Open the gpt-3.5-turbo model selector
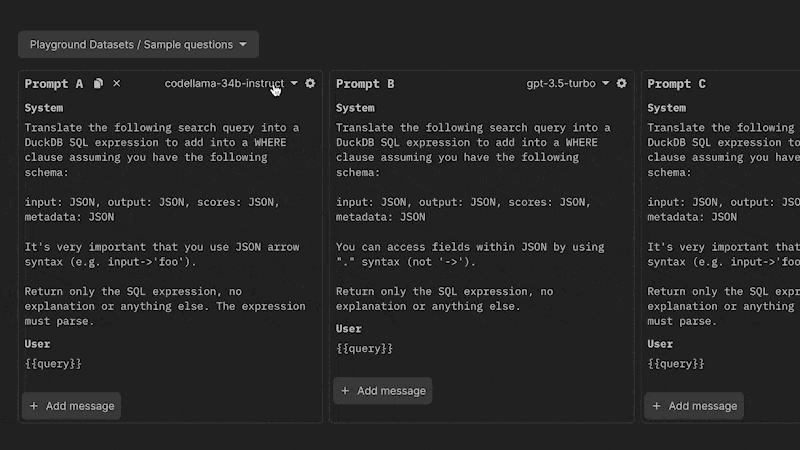This screenshot has height=450, width=800. [567, 84]
